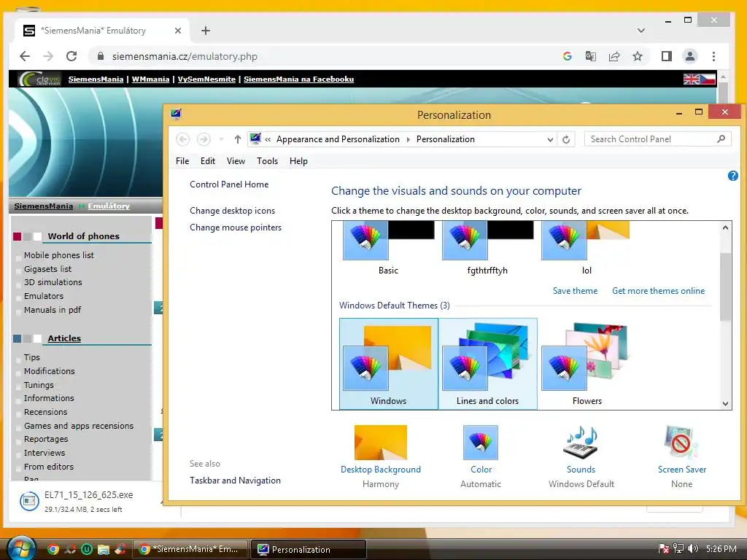The image size is (747, 560).
Task: Open the View menu
Action: point(236,161)
